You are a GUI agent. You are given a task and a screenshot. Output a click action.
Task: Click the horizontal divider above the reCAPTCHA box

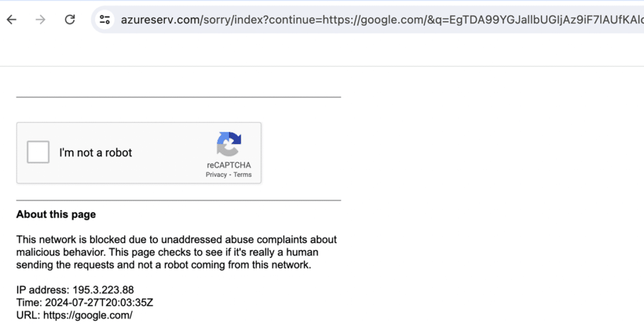coord(179,98)
